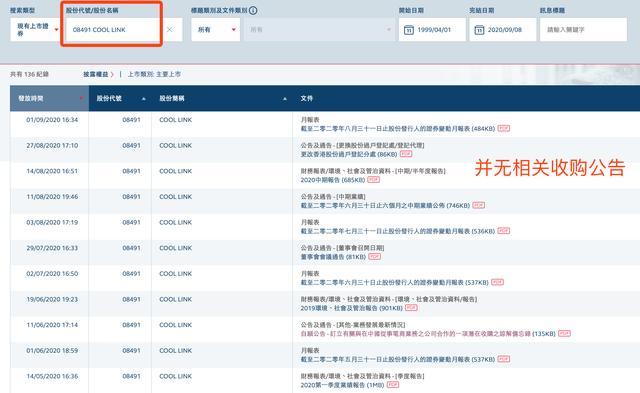The width and height of the screenshot is (640, 393).
Task: Select the date cell 19/06/2020 19:23
Action: 52,299
